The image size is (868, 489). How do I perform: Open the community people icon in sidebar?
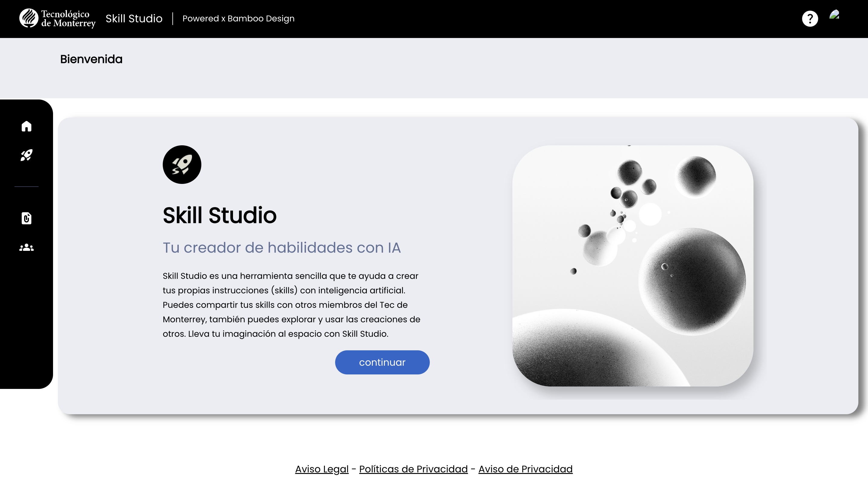coord(26,248)
